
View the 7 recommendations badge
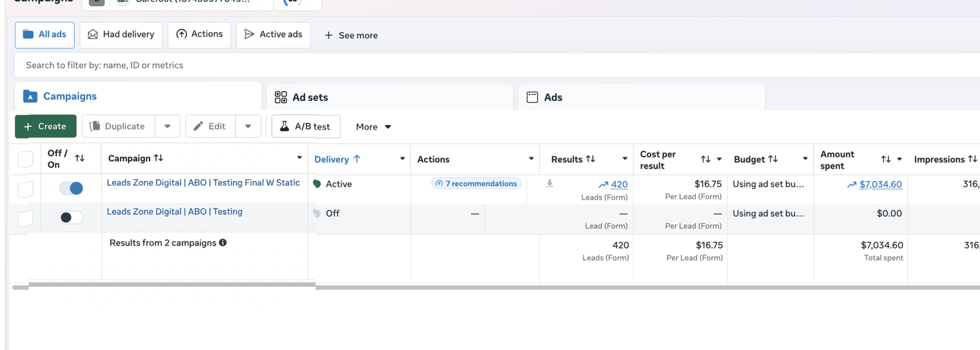pos(477,183)
